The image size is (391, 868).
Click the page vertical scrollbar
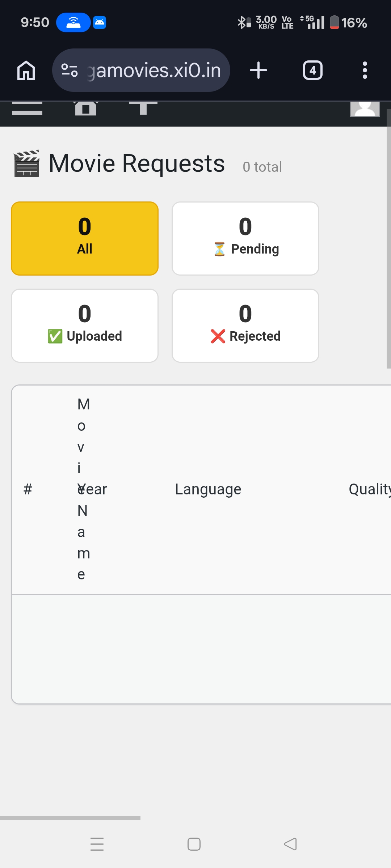(388, 239)
